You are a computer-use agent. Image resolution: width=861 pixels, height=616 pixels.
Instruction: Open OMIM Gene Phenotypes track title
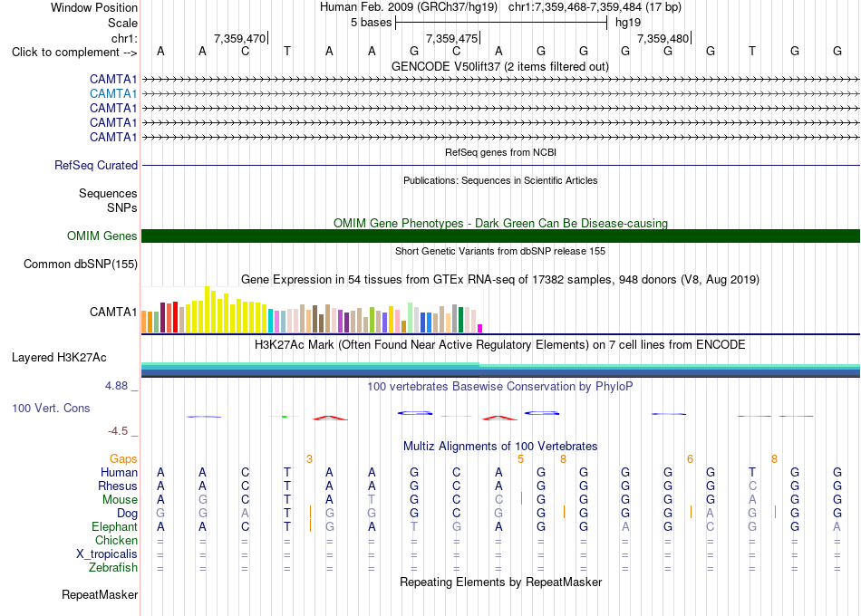point(500,223)
